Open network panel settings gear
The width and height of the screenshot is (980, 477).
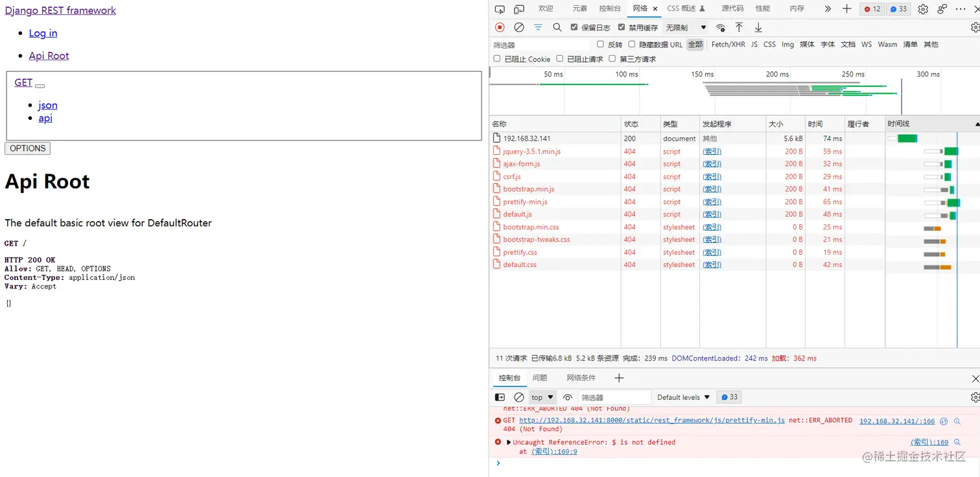pyautogui.click(x=975, y=27)
